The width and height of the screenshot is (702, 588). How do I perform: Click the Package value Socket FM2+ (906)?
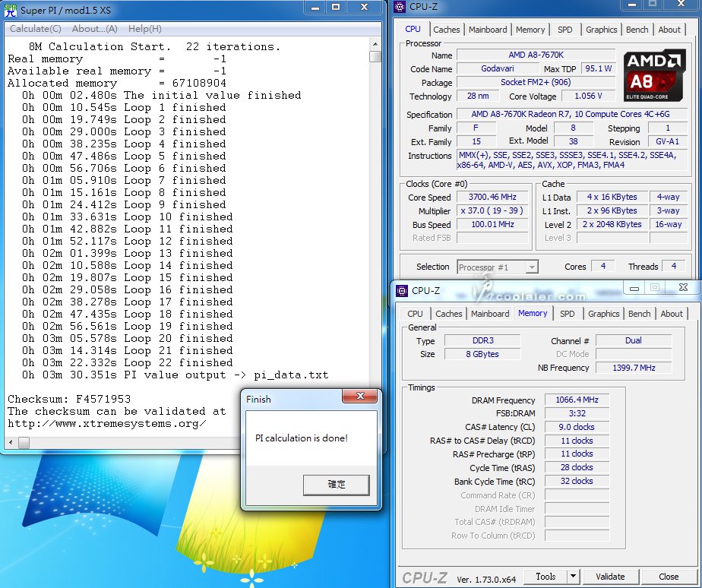click(536, 82)
